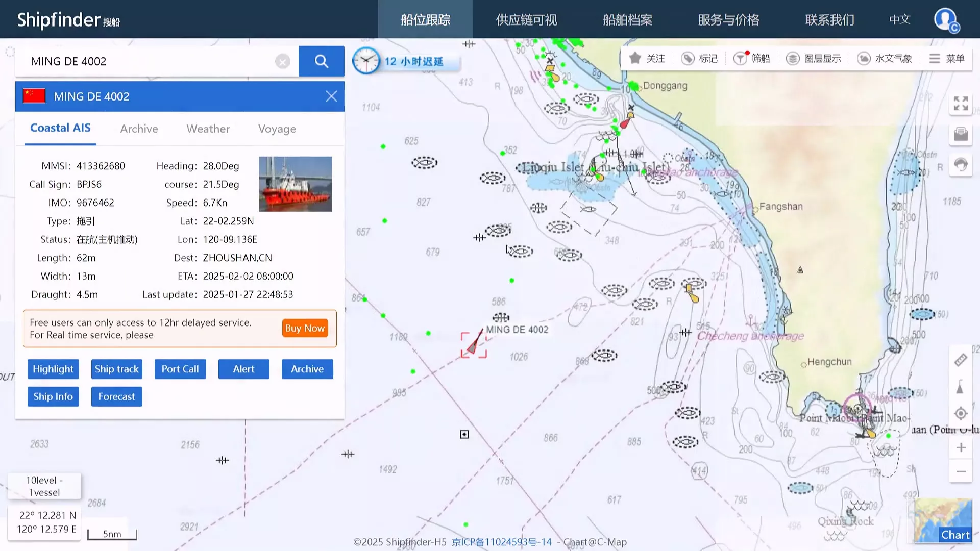Click the Donggang port label
The width and height of the screenshot is (980, 551).
(665, 86)
